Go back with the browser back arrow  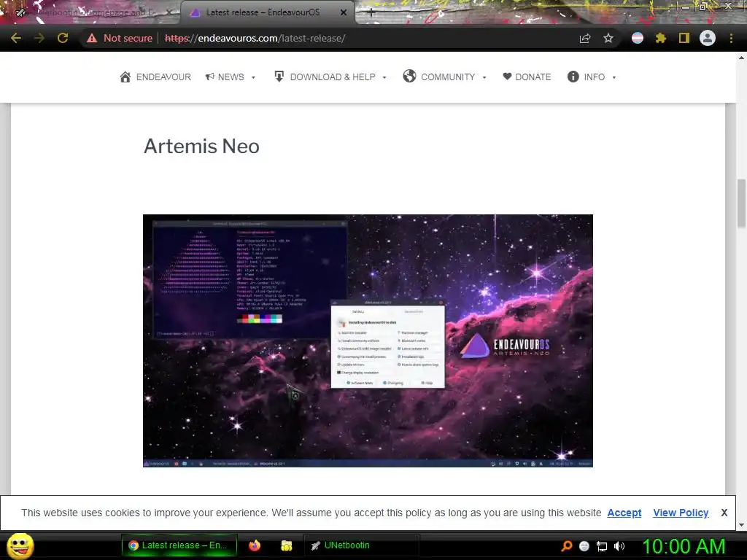coord(16,38)
